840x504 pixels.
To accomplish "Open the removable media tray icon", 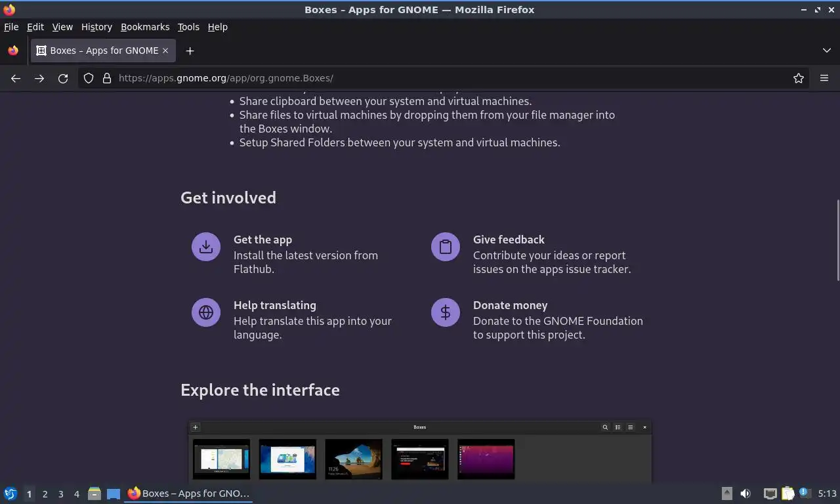I will (x=726, y=493).
